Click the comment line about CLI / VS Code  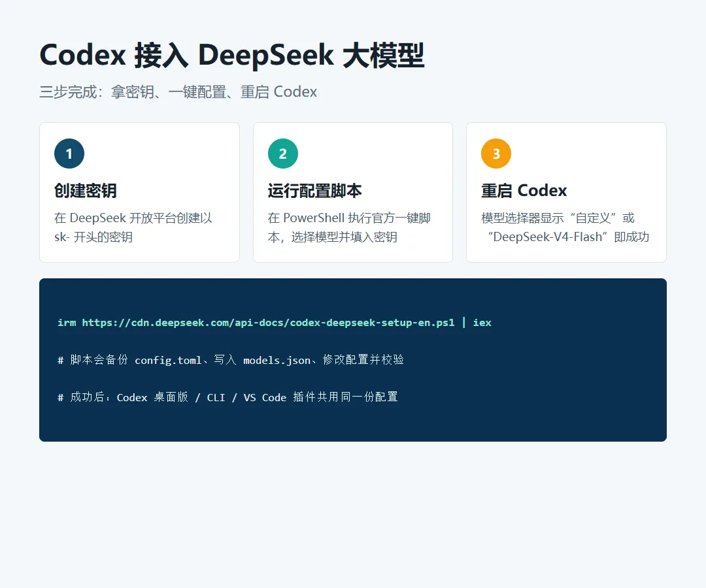click(x=228, y=397)
